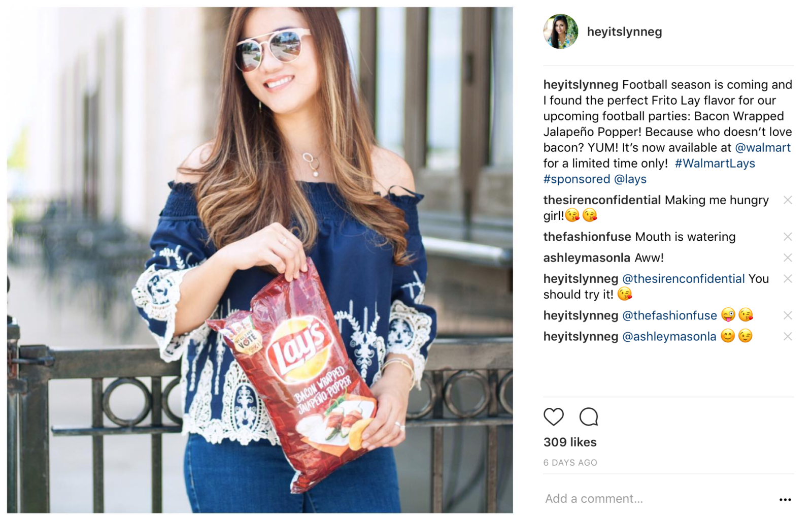Open the three-dot more options menu
Viewport: 812px width, 515px height.
[x=785, y=500]
